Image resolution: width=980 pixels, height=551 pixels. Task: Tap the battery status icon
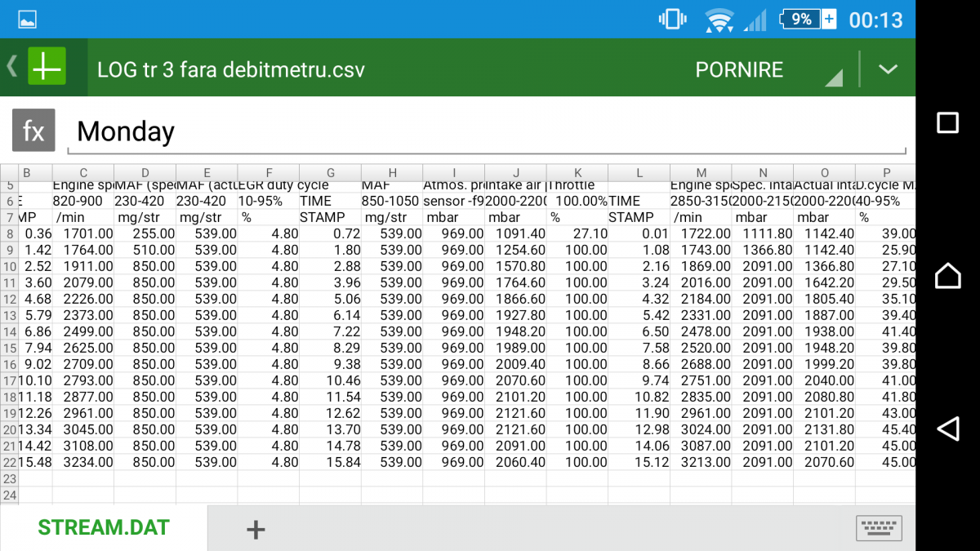pos(808,19)
